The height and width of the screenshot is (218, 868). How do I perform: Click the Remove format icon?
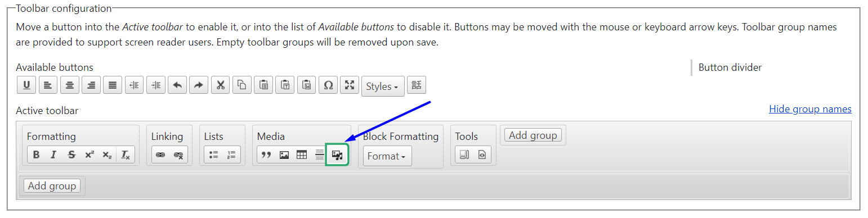[x=126, y=155]
